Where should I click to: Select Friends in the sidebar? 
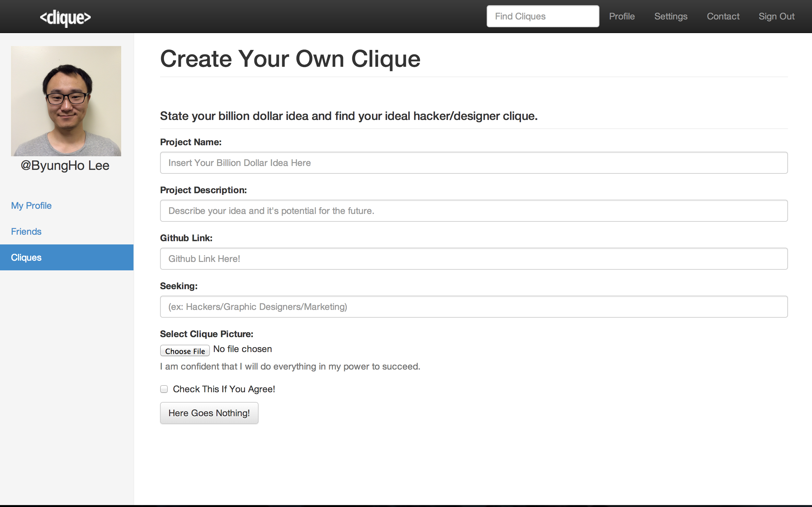point(26,231)
